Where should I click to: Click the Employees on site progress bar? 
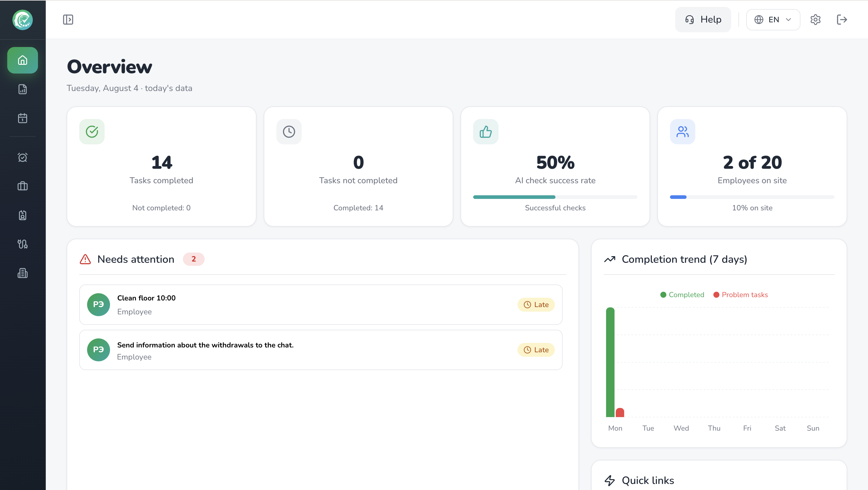752,197
